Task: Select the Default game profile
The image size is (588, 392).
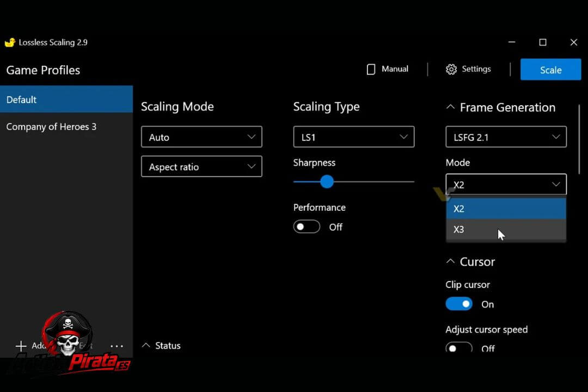Action: [66, 100]
